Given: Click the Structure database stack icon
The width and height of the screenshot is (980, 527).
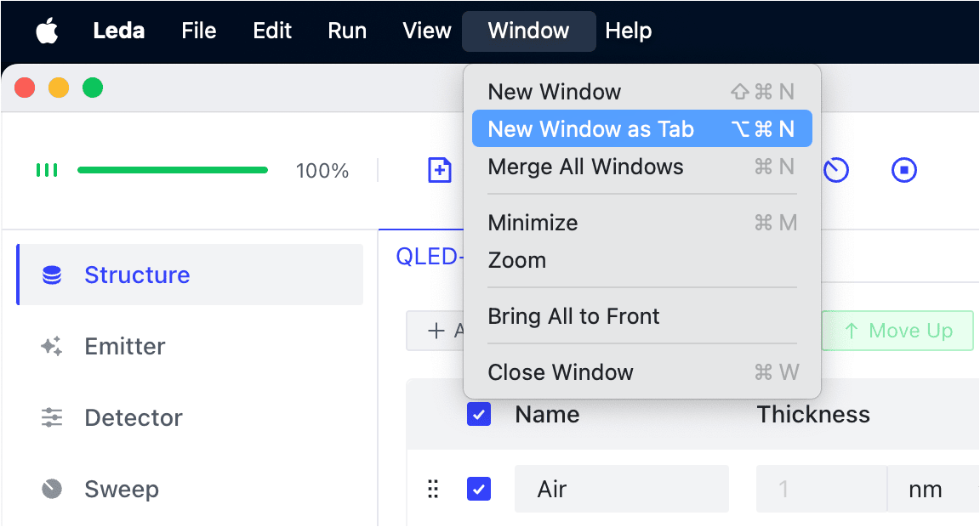Looking at the screenshot, I should click(x=52, y=275).
